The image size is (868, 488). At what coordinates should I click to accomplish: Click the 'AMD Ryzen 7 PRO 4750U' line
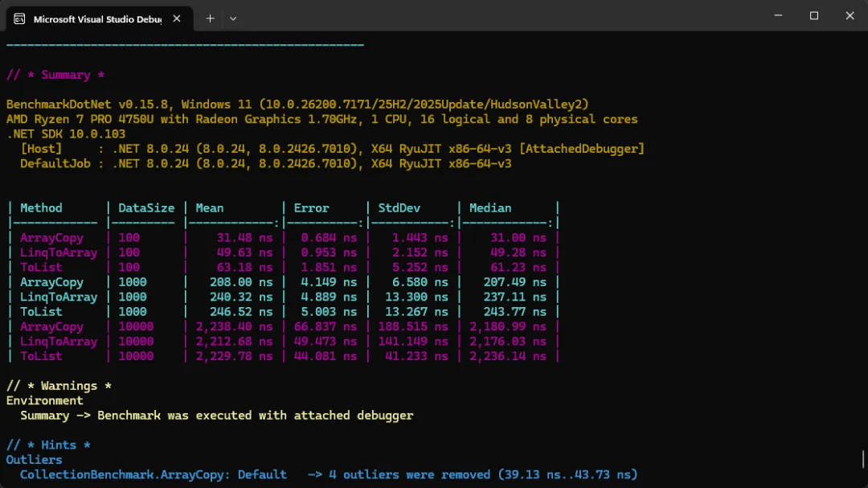click(321, 119)
